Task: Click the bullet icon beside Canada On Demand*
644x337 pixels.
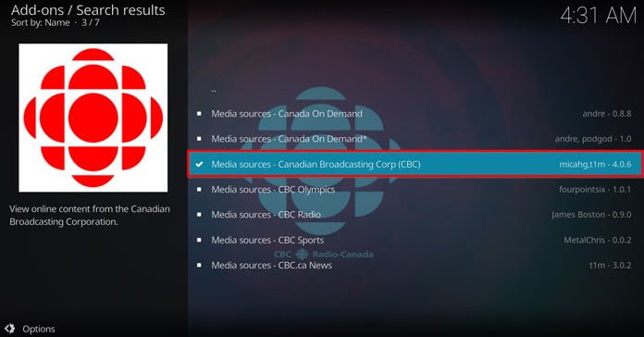Action: point(199,139)
